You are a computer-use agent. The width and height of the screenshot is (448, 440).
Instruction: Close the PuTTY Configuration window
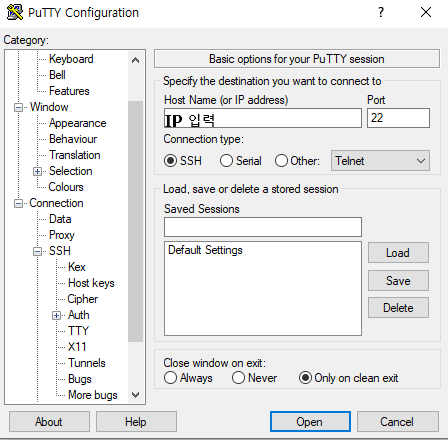426,12
